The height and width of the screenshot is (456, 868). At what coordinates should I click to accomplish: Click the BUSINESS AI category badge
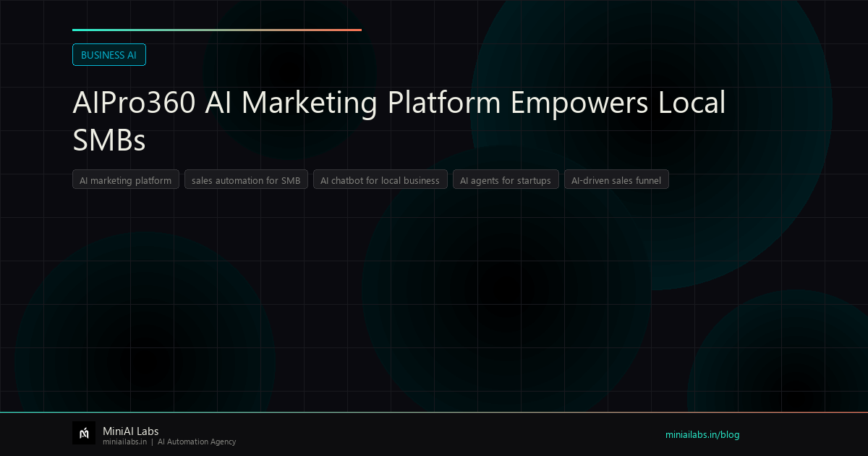tap(109, 55)
